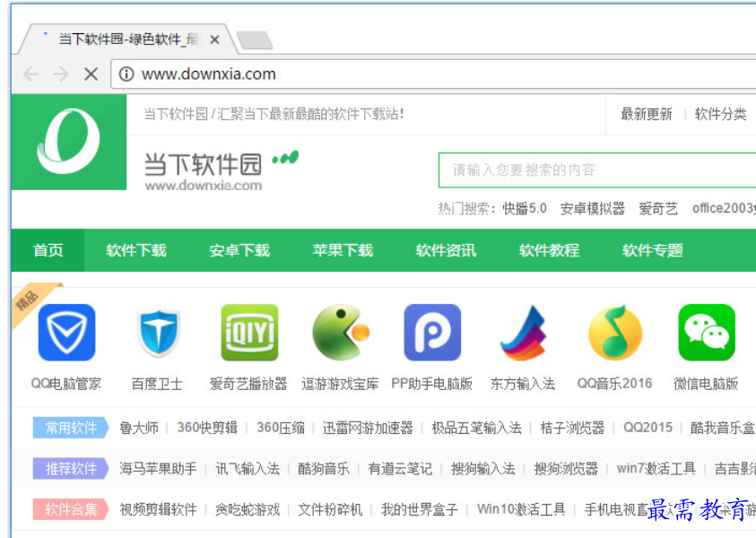Focus the site search input field
Viewport: 756px width, 538px height.
[x=597, y=170]
